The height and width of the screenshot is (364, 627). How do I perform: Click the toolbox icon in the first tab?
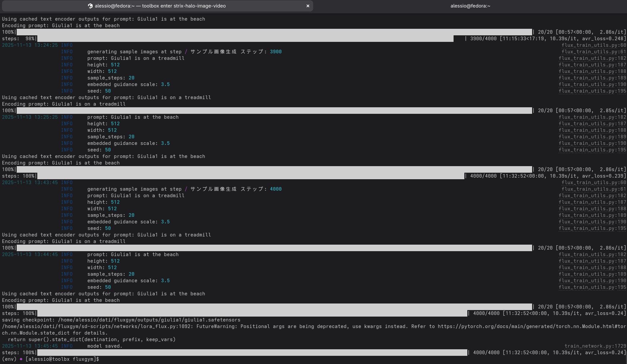pos(90,6)
